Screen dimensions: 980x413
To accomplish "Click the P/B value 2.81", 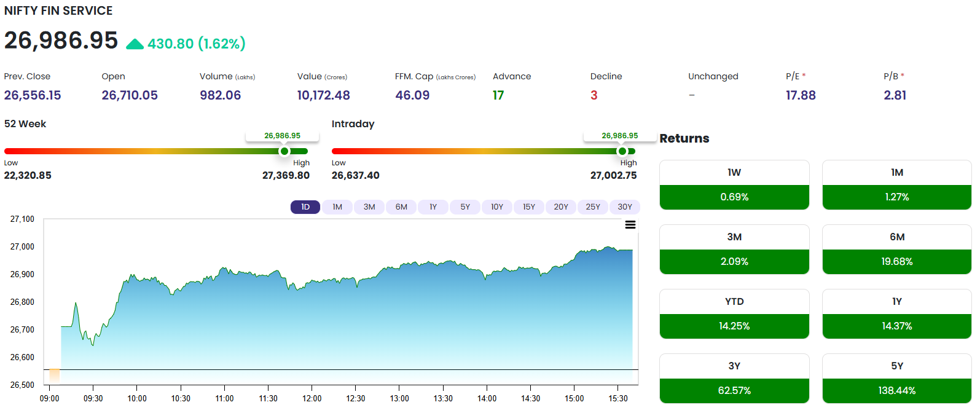I will 895,95.
